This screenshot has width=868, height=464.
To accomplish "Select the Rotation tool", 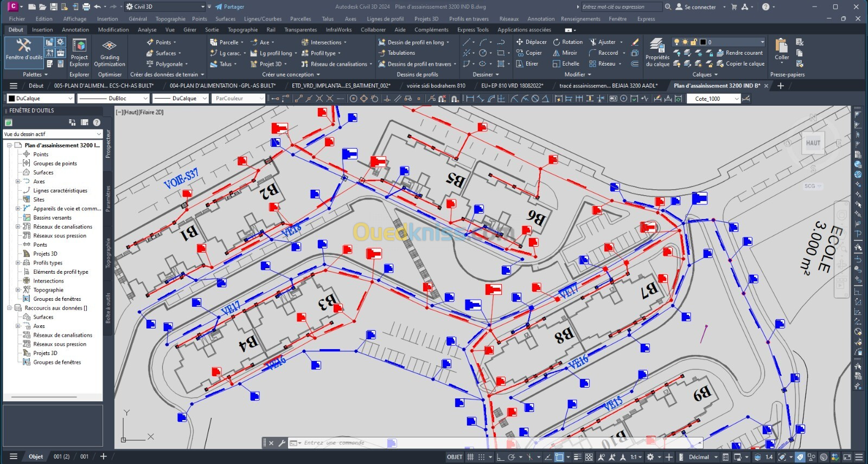I will coord(567,42).
